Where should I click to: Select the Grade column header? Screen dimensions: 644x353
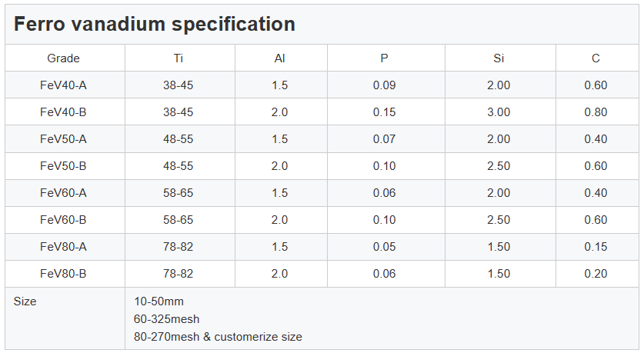click(63, 58)
